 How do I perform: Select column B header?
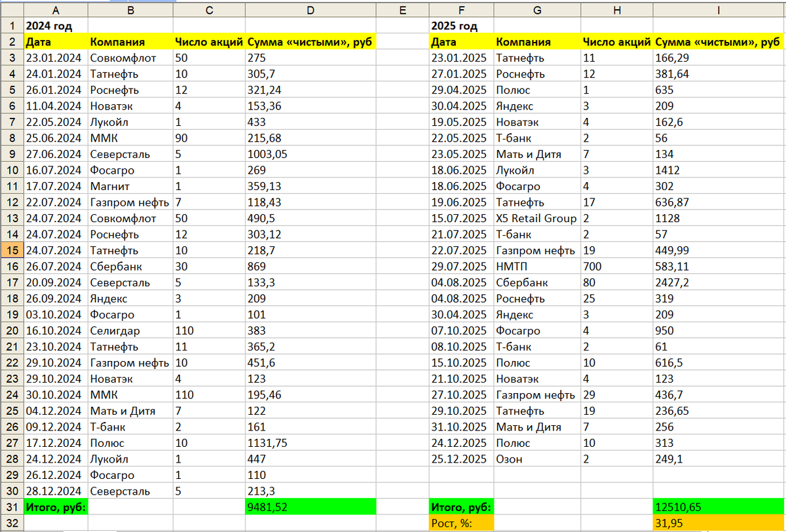click(x=130, y=10)
